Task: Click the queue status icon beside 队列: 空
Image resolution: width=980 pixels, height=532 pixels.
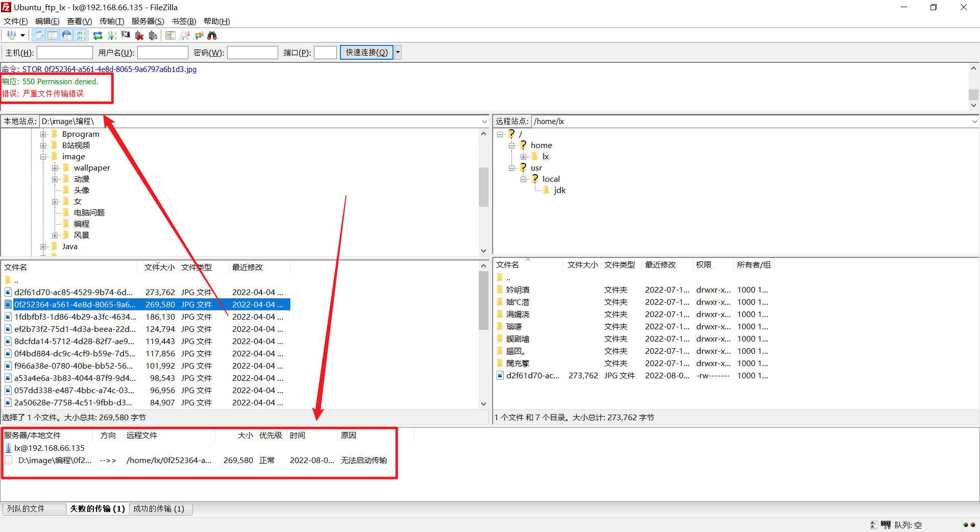Action: point(886,525)
